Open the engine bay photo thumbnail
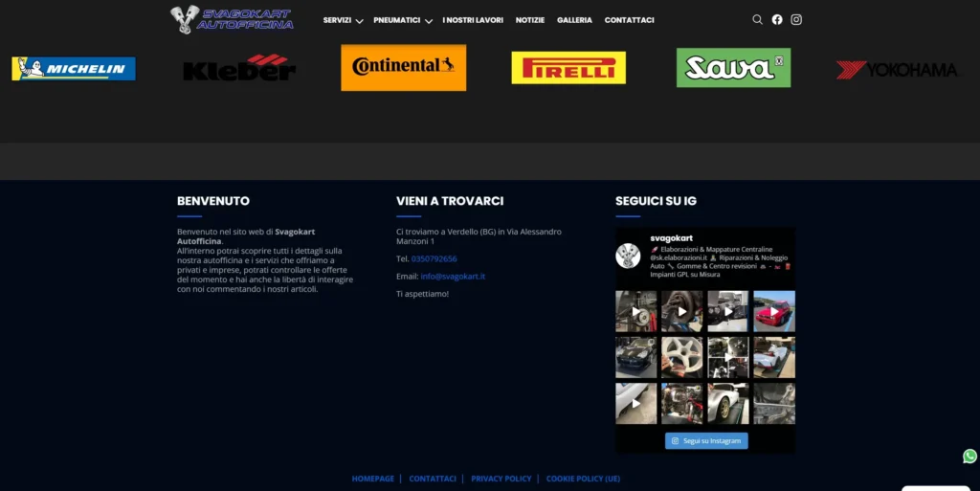Screen dimensions: 980x491 [x=681, y=404]
